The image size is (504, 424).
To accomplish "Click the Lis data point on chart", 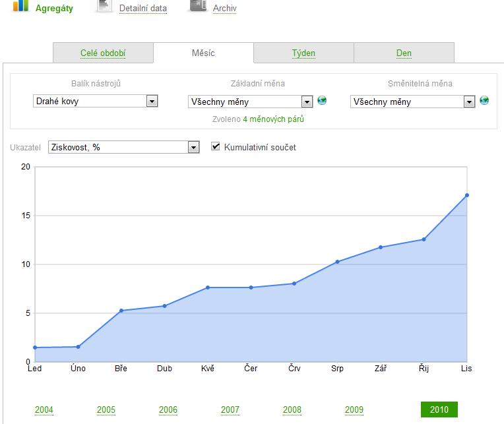I will point(467,195).
